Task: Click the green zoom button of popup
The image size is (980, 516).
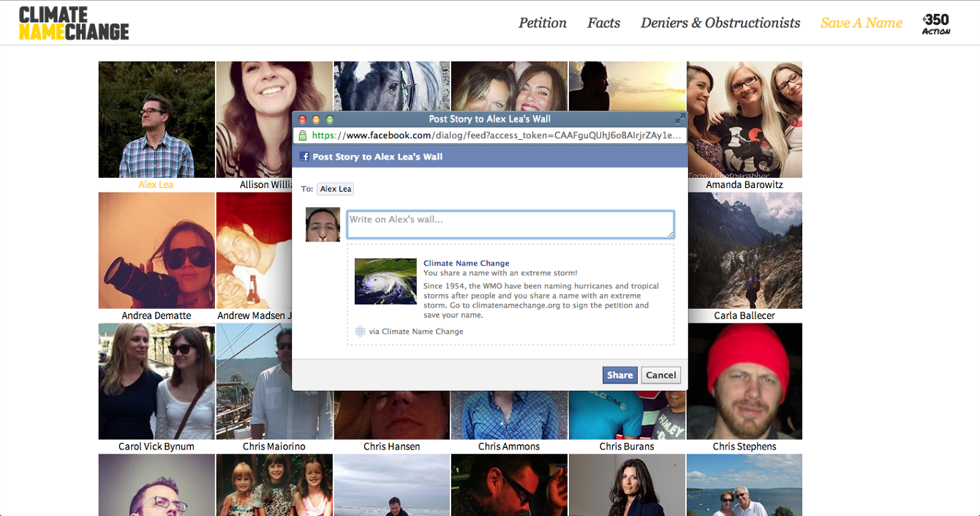Action: (x=330, y=119)
